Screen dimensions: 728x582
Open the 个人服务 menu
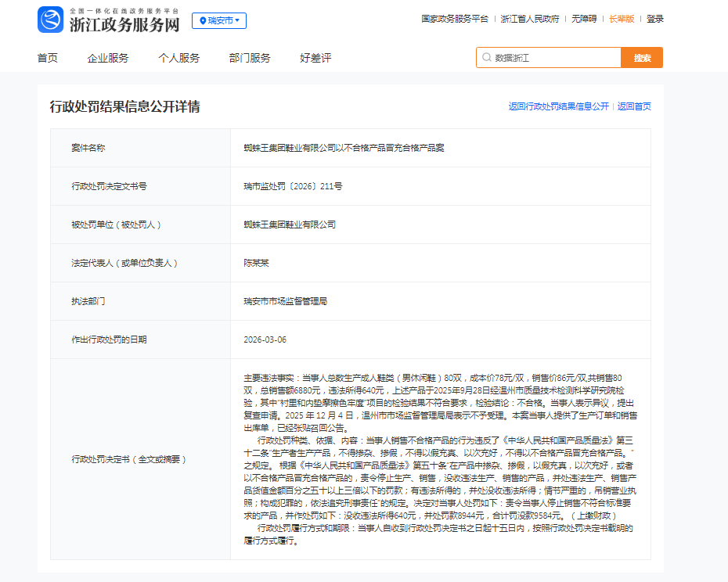coord(179,58)
